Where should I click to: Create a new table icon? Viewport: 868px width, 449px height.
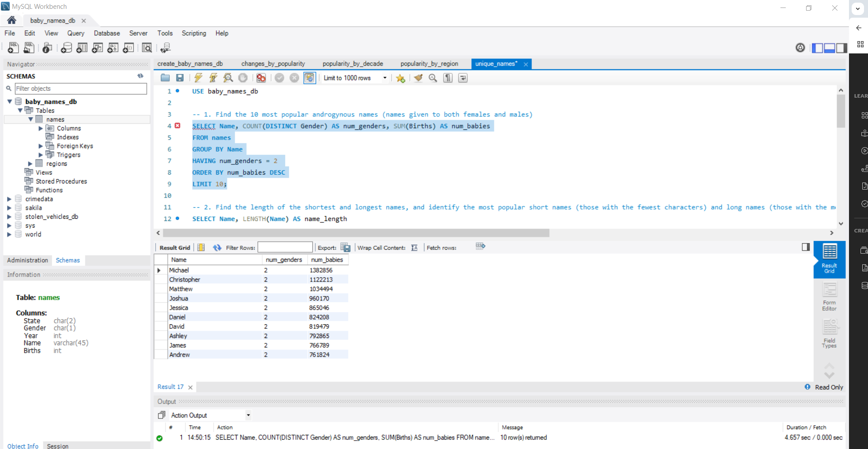tap(82, 48)
